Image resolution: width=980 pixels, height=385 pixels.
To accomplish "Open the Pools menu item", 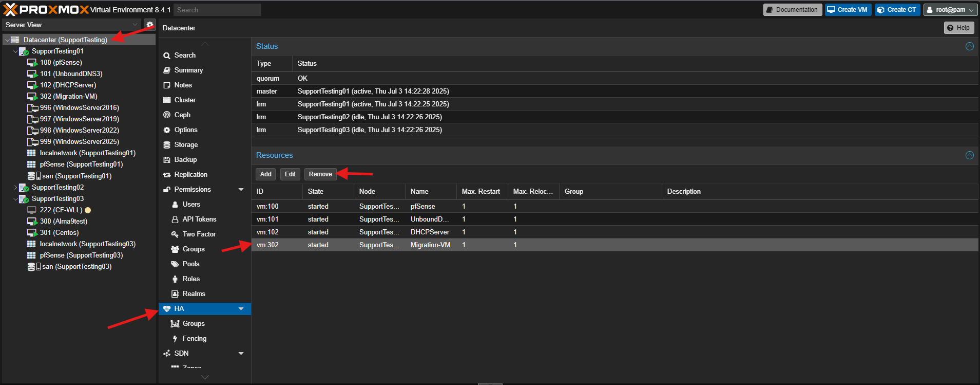I will click(205, 264).
